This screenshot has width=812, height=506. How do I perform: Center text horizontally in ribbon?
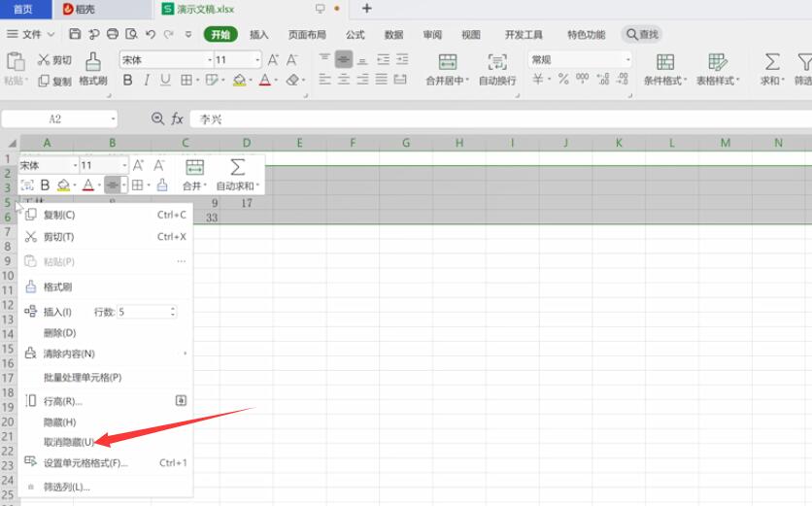coord(344,80)
